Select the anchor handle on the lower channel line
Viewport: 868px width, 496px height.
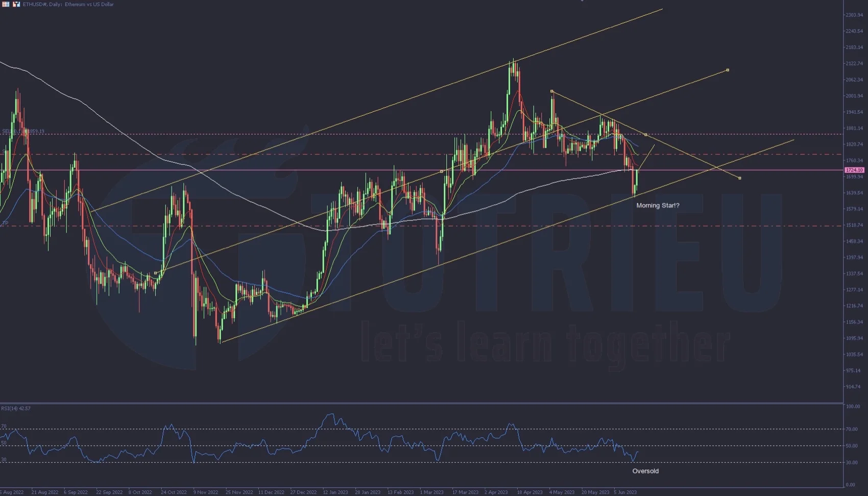[x=156, y=272]
